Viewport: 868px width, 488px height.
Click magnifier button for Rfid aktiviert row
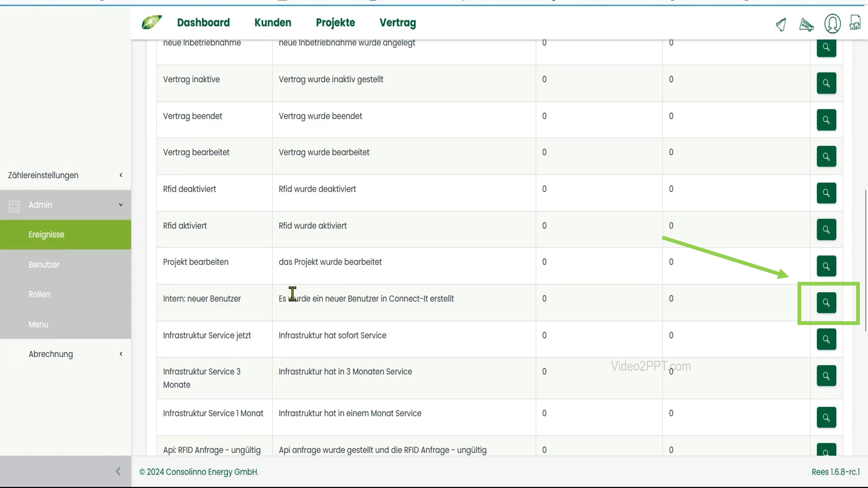point(826,230)
